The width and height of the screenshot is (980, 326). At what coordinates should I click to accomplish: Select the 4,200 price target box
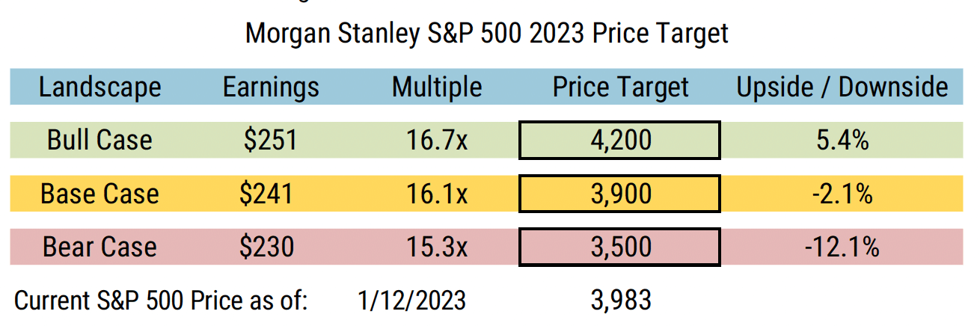(x=619, y=141)
